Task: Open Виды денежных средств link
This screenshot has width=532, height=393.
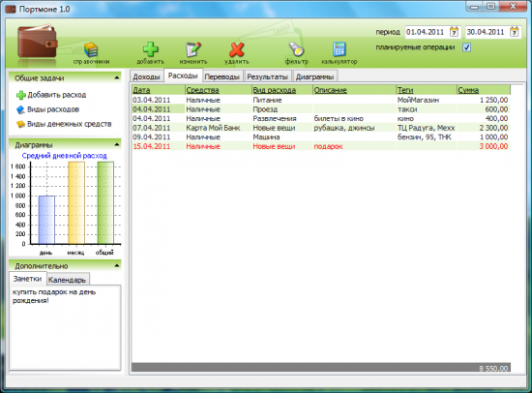Action: 70,124
